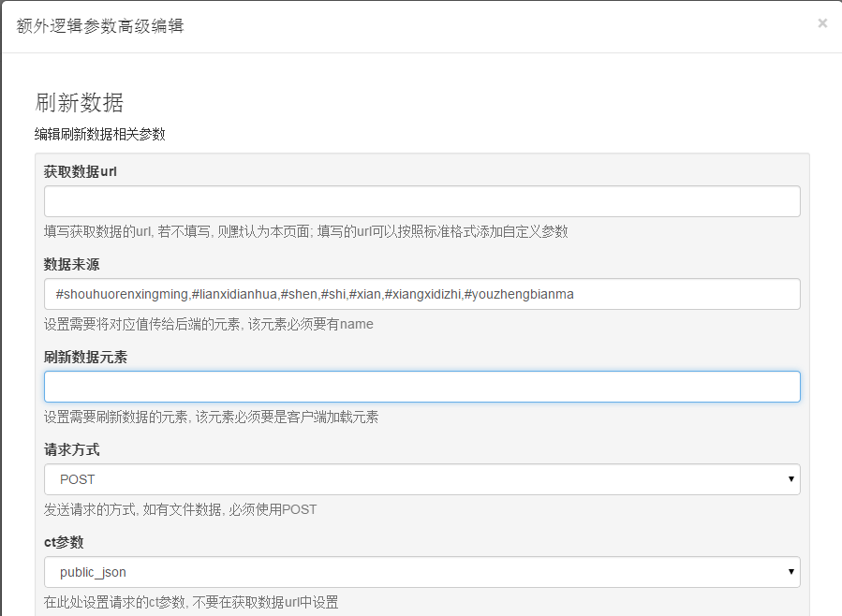The height and width of the screenshot is (616, 842).
Task: Click the 刷新数据元素 label
Action: pos(85,357)
